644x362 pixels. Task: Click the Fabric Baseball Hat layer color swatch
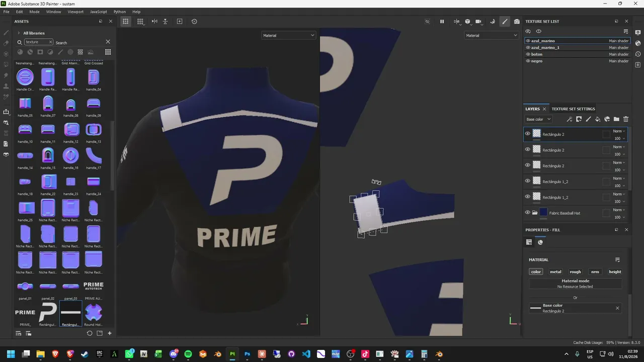coord(543,213)
